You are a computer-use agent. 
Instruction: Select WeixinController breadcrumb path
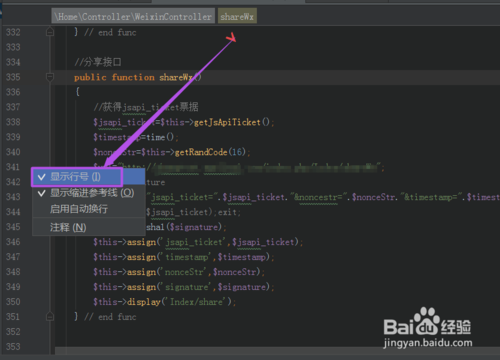coord(133,16)
